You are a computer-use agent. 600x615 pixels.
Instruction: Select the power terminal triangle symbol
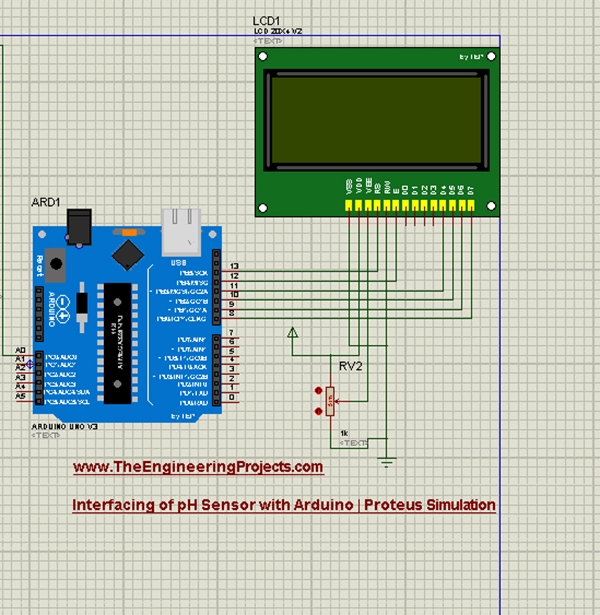[292, 333]
